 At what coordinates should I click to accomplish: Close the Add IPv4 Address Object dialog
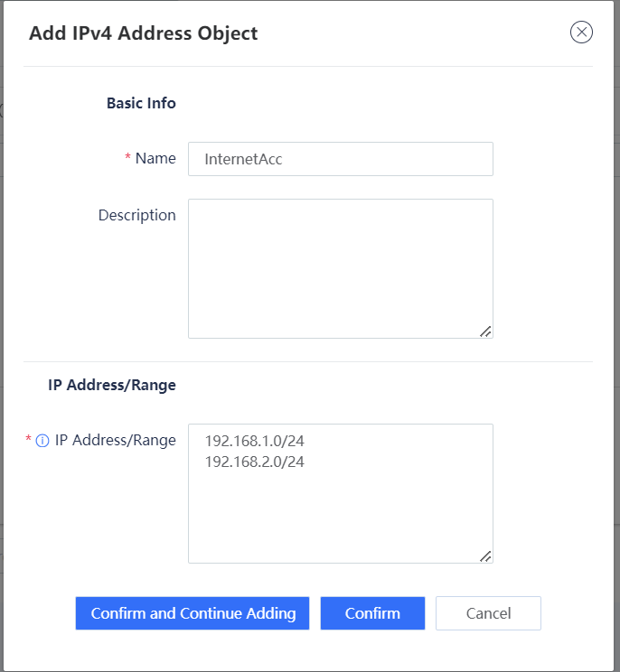581,33
